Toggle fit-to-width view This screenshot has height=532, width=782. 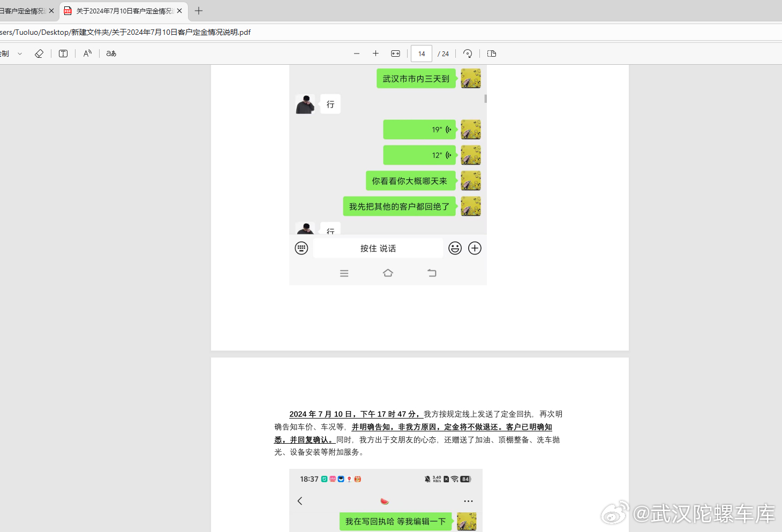click(x=395, y=53)
